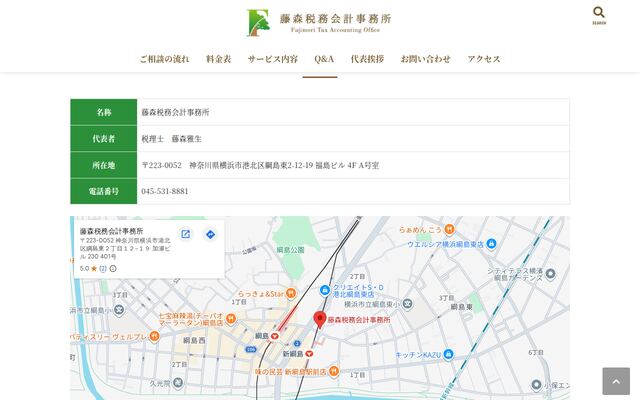
Task: Click the map directions icon
Action: (x=210, y=234)
